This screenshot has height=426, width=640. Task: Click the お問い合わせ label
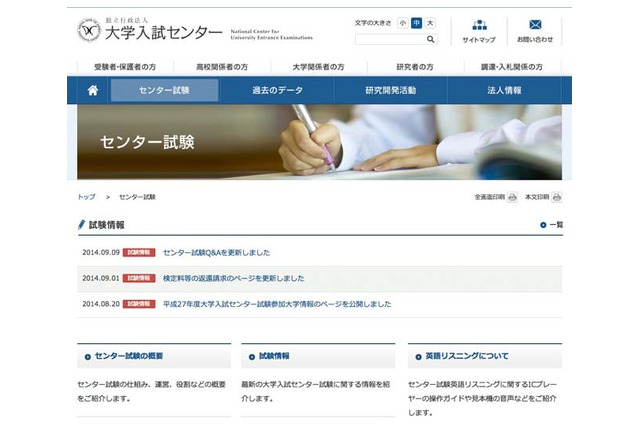(535, 40)
